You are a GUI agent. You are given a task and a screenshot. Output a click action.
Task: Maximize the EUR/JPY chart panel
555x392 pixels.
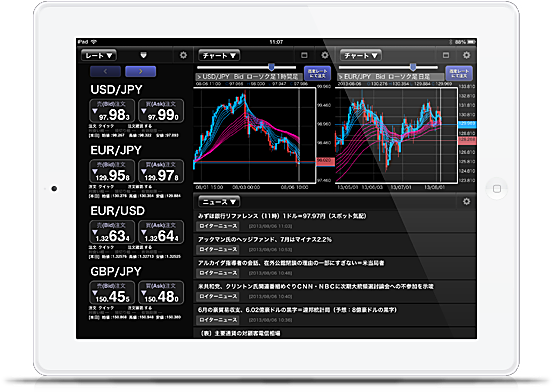(446, 55)
